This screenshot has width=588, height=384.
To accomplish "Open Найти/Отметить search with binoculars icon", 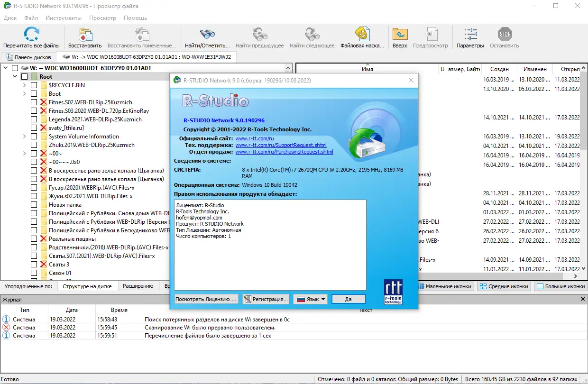I will point(206,34).
